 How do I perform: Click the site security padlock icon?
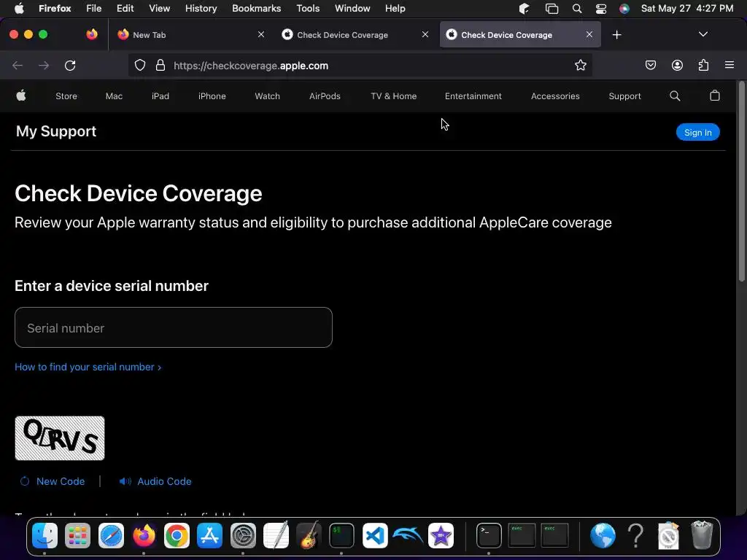click(160, 65)
